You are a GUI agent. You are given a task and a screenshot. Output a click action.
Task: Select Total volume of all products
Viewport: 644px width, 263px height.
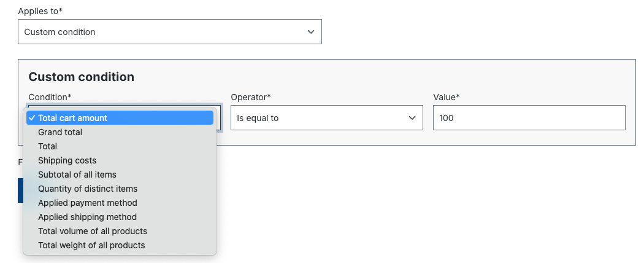[x=93, y=231]
